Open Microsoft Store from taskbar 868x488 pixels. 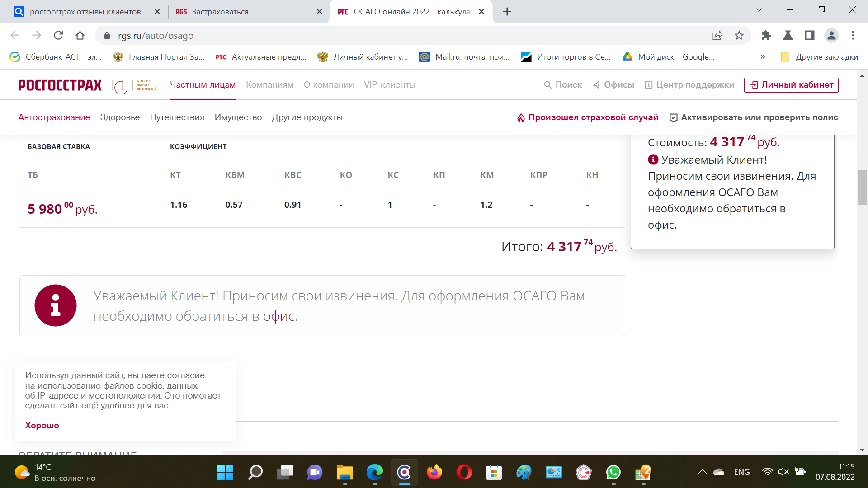coord(494,473)
